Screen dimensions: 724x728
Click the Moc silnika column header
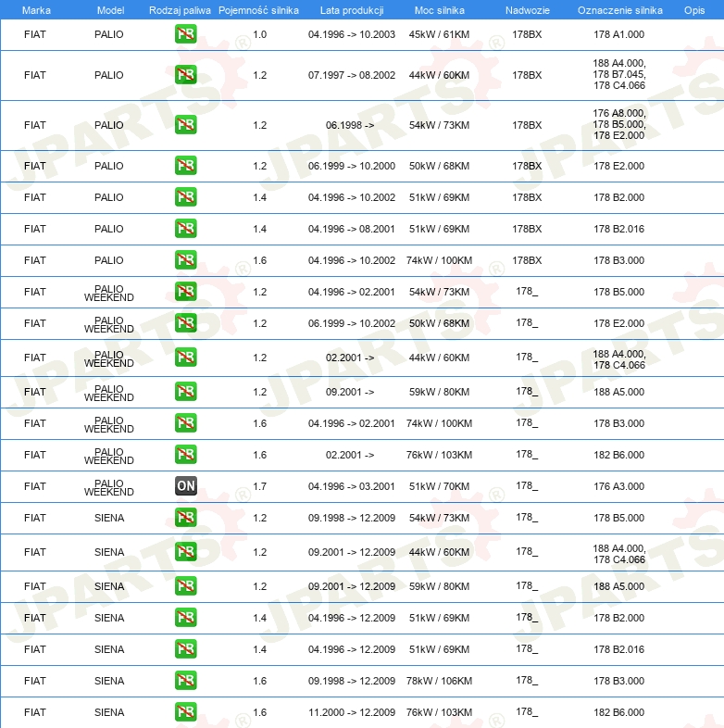coord(440,10)
